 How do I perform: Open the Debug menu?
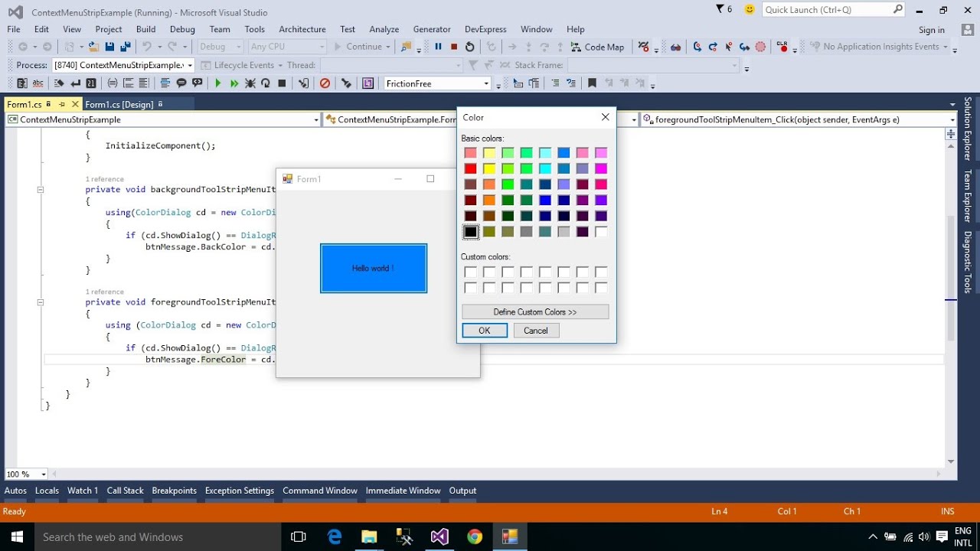(x=182, y=29)
